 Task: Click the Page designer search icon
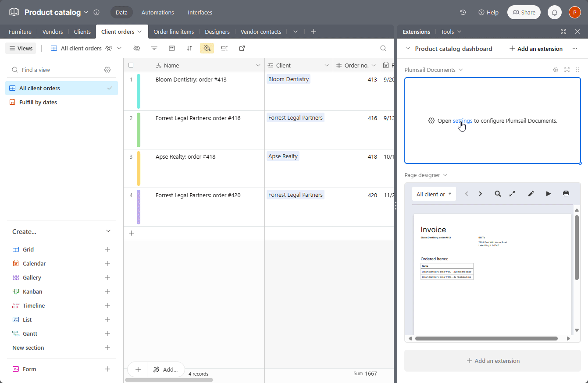(498, 194)
